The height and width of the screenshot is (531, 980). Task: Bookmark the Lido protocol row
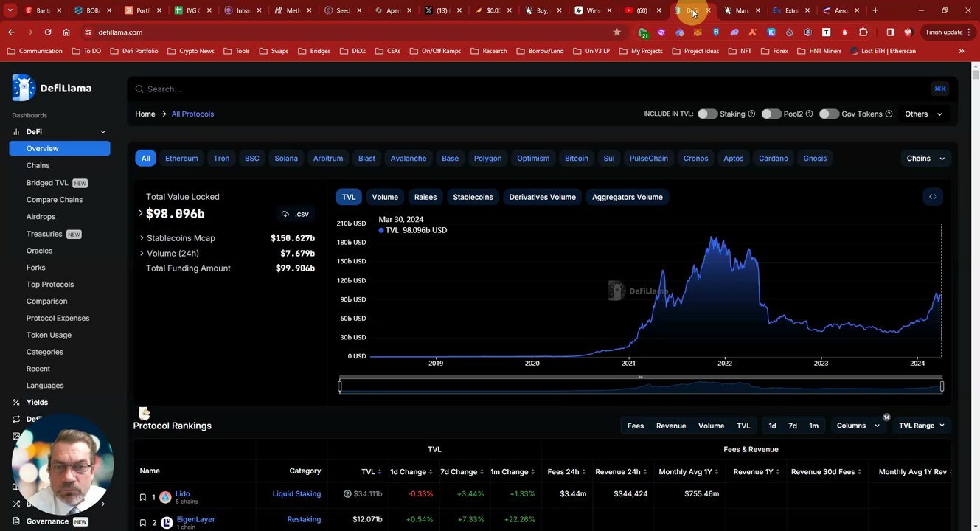pos(143,497)
